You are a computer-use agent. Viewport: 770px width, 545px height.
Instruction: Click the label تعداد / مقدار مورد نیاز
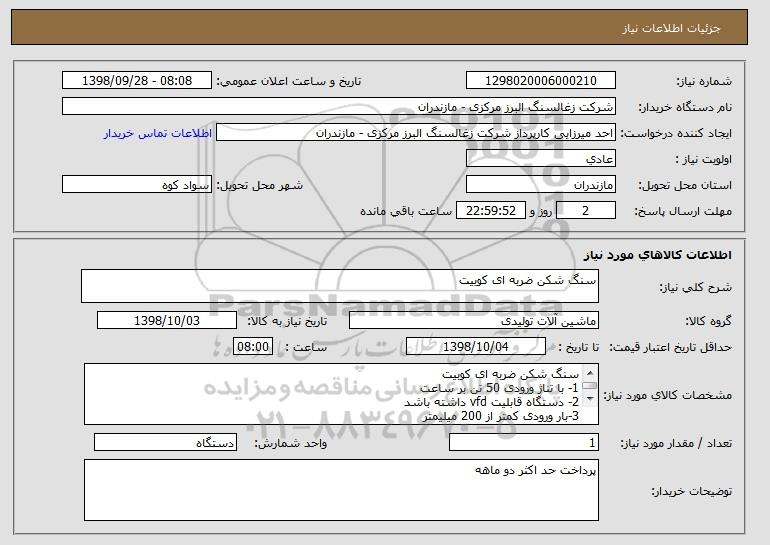tap(676, 443)
